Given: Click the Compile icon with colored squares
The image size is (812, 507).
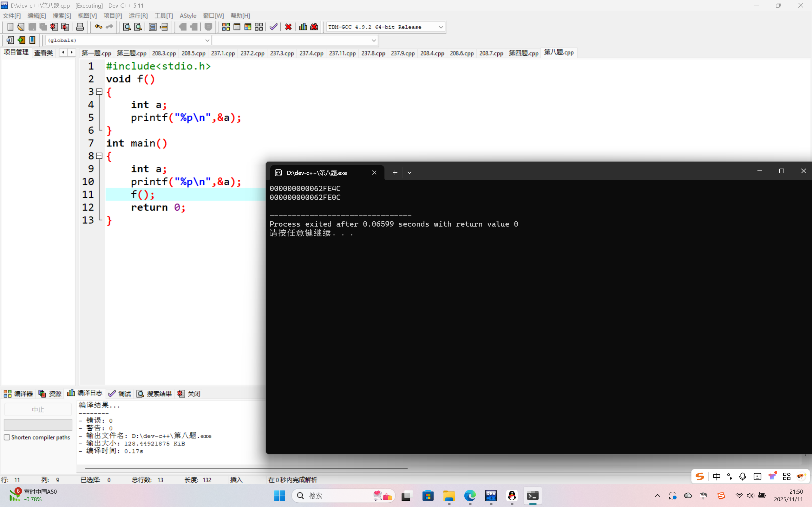Looking at the screenshot, I should coord(226,27).
